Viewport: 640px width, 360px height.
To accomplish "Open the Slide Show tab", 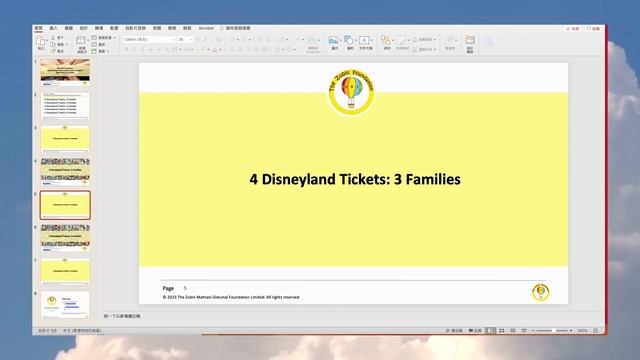I will [135, 28].
